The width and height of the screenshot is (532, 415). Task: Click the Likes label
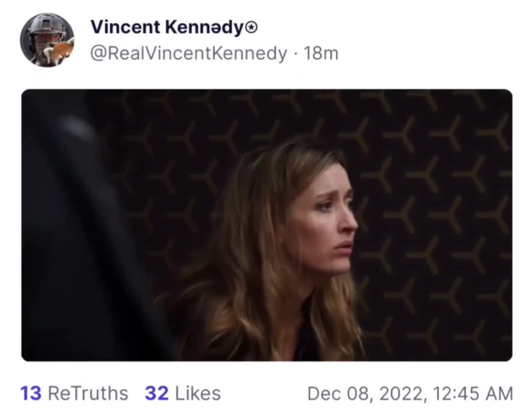pos(198,393)
